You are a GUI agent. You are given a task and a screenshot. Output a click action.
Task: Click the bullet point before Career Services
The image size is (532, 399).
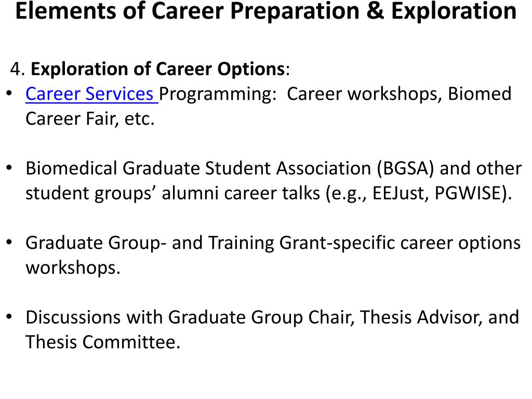pyautogui.click(x=9, y=94)
